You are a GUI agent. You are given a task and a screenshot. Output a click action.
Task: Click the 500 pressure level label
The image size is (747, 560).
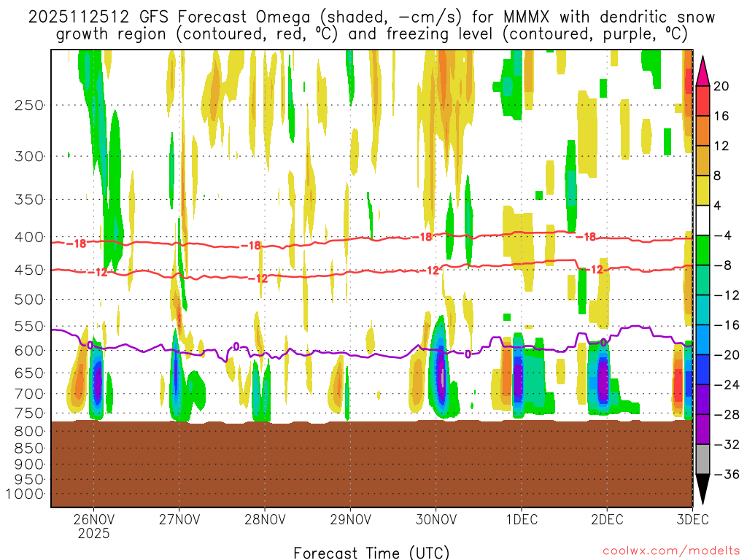click(29, 299)
